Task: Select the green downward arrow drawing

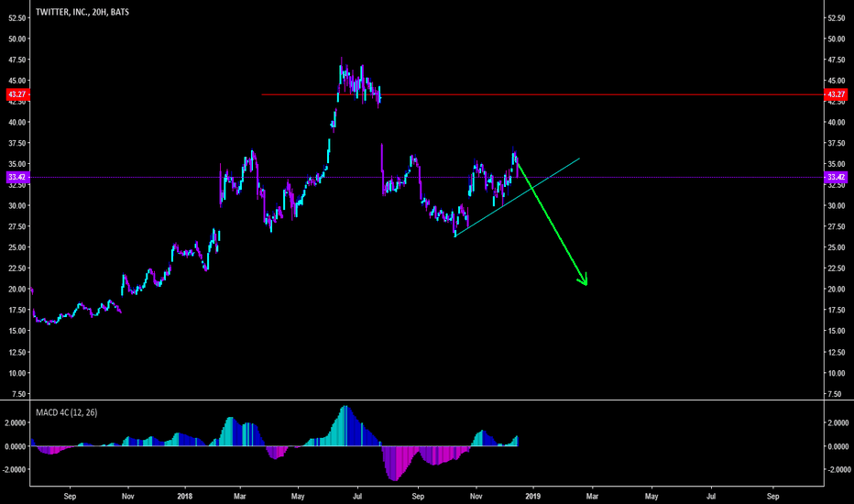Action: (x=552, y=224)
